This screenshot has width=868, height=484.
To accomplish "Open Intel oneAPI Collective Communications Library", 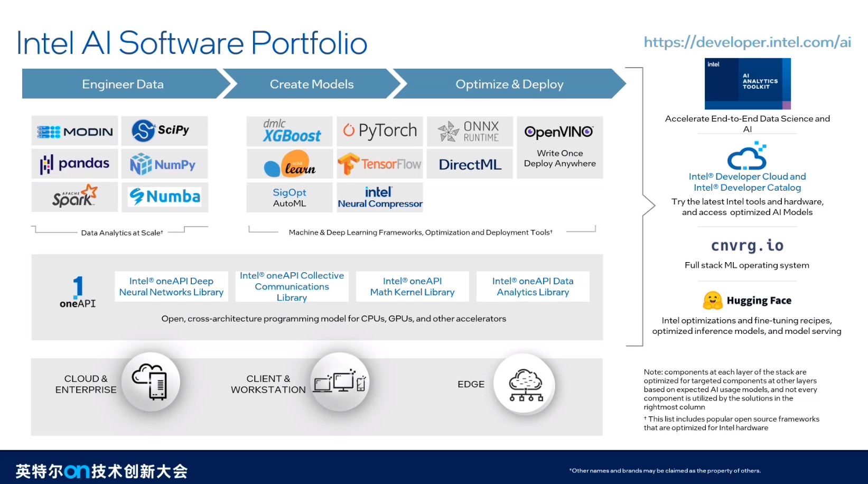I will 292,286.
